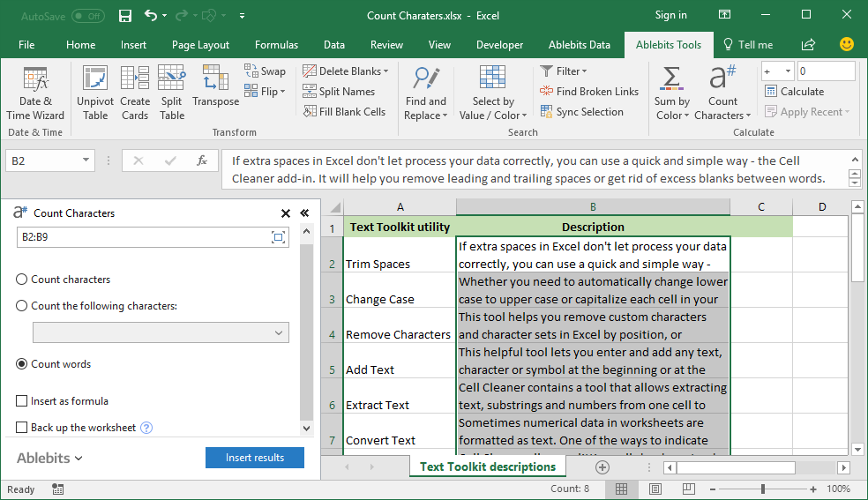Run the Split Table tool
The height and width of the screenshot is (500, 868).
[x=172, y=93]
